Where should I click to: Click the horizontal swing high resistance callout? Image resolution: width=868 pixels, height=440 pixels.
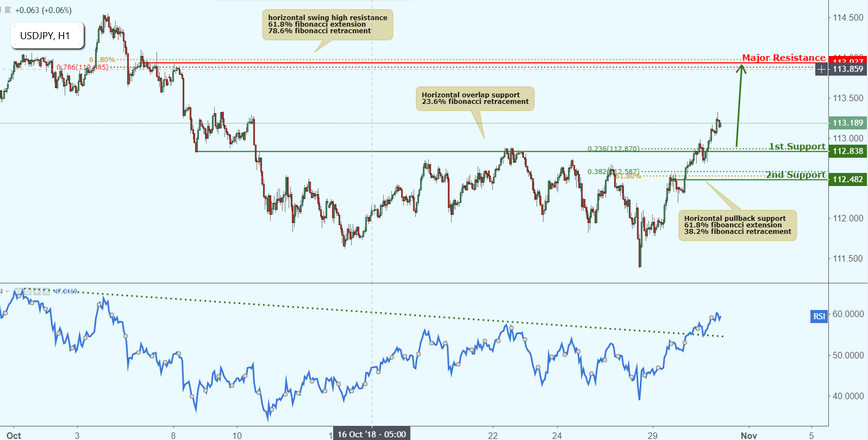[x=328, y=24]
